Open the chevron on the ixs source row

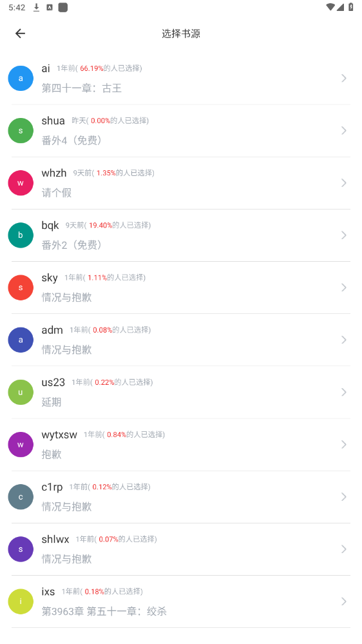tap(344, 601)
